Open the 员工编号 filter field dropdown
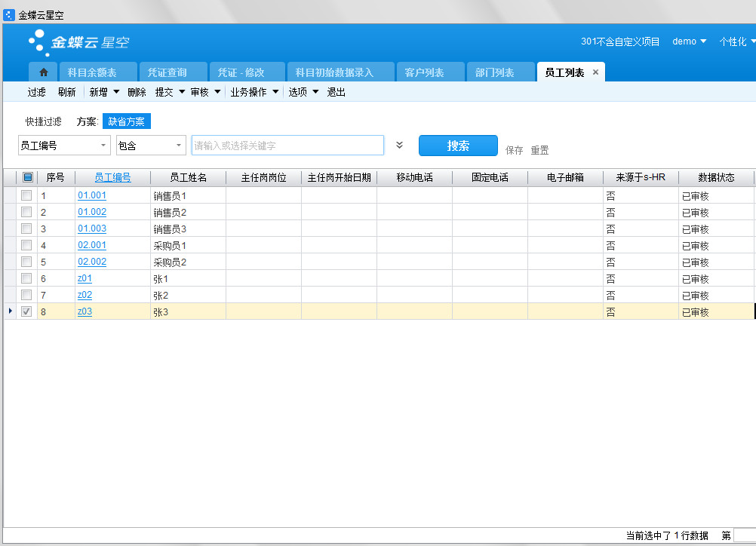This screenshot has width=756, height=546. click(103, 146)
